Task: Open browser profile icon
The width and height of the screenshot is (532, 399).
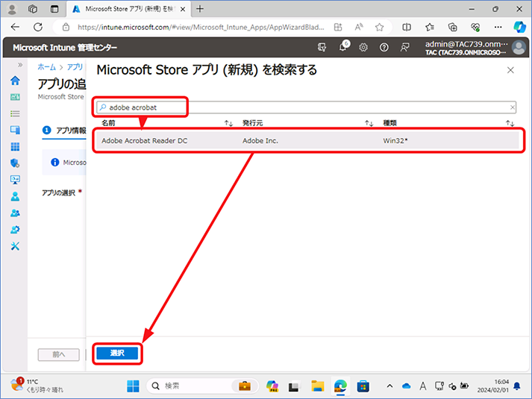Action: [x=12, y=9]
